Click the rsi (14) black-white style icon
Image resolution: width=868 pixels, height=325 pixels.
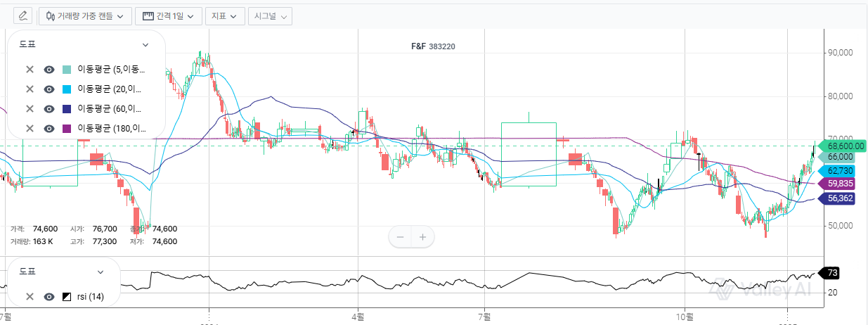(x=67, y=297)
